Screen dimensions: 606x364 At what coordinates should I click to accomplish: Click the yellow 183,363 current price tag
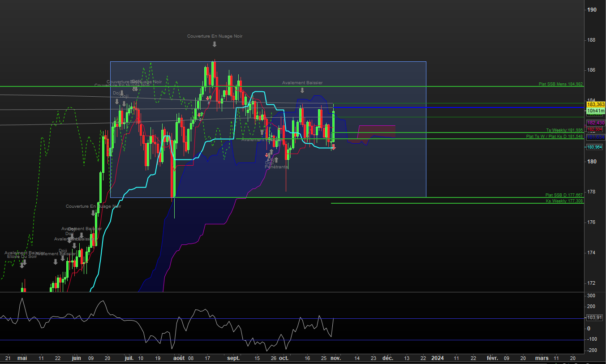(596, 104)
